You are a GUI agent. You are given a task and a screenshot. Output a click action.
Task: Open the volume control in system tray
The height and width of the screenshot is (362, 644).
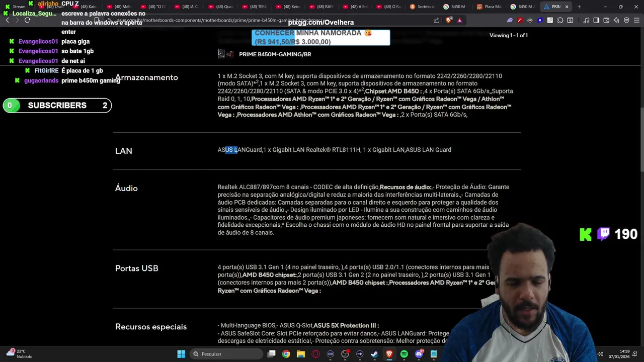pos(600,354)
